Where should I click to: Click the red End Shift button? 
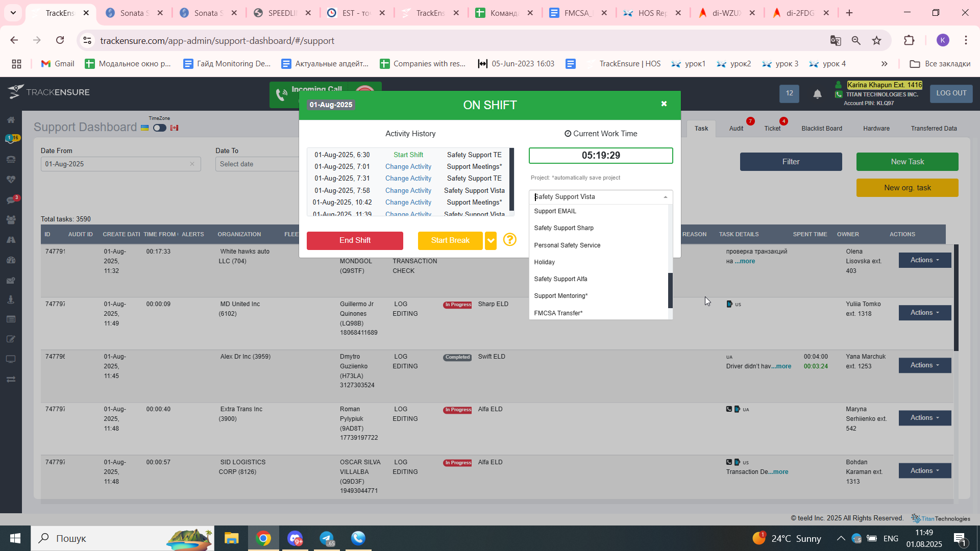355,240
